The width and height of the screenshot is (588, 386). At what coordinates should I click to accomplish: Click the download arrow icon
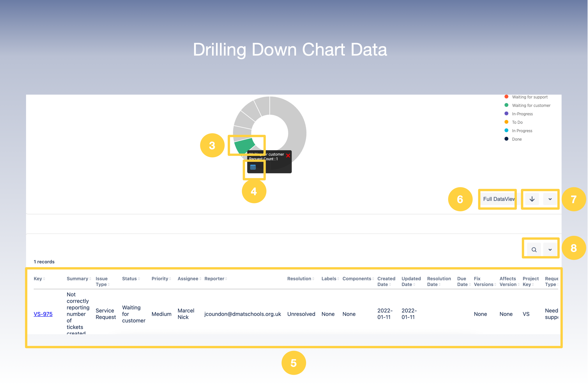(532, 199)
